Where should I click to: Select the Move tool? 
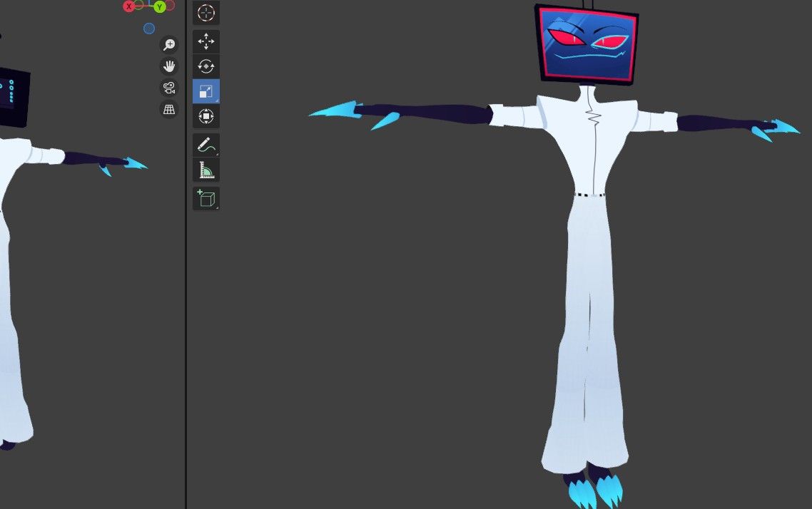click(206, 41)
